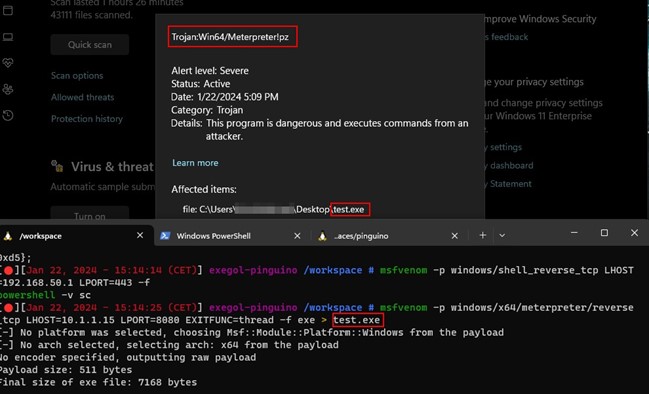This screenshot has height=394, width=649.
Task: Open a new terminal tab with plus
Action: [483, 235]
